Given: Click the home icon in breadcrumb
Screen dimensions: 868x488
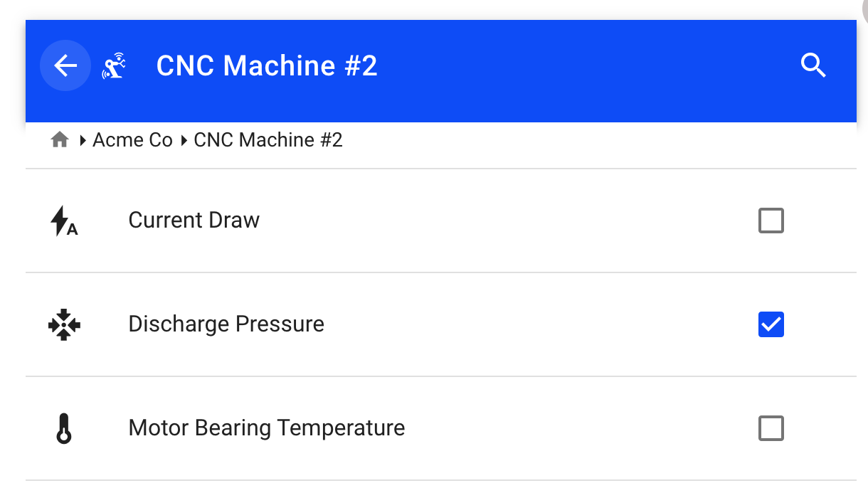Looking at the screenshot, I should tap(60, 139).
